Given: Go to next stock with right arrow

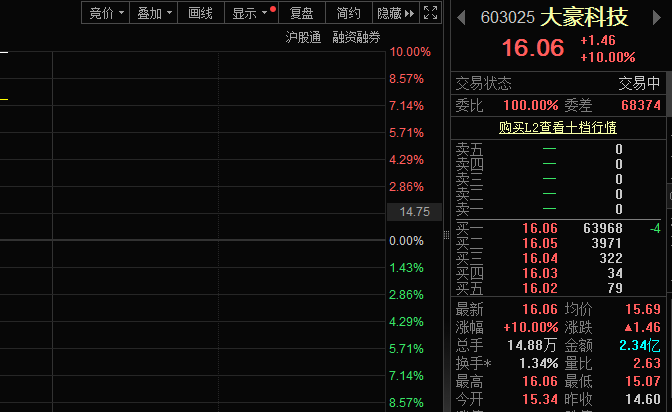Looking at the screenshot, I should click(x=657, y=18).
